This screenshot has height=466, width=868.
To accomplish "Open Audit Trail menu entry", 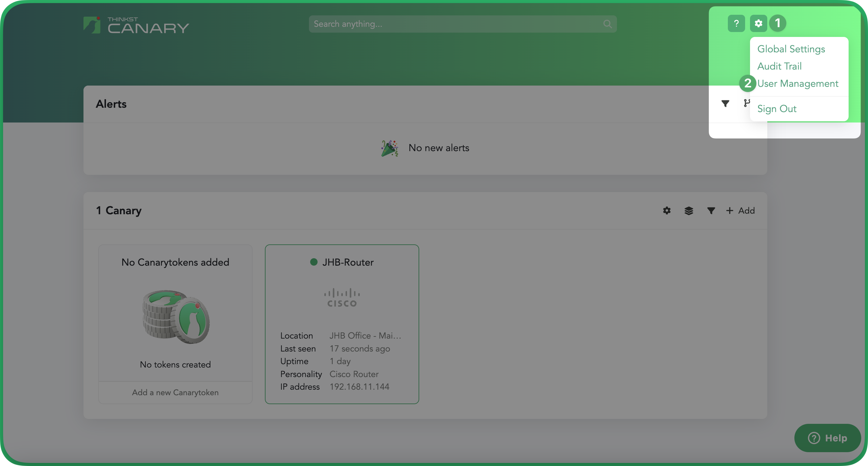I will 779,66.
